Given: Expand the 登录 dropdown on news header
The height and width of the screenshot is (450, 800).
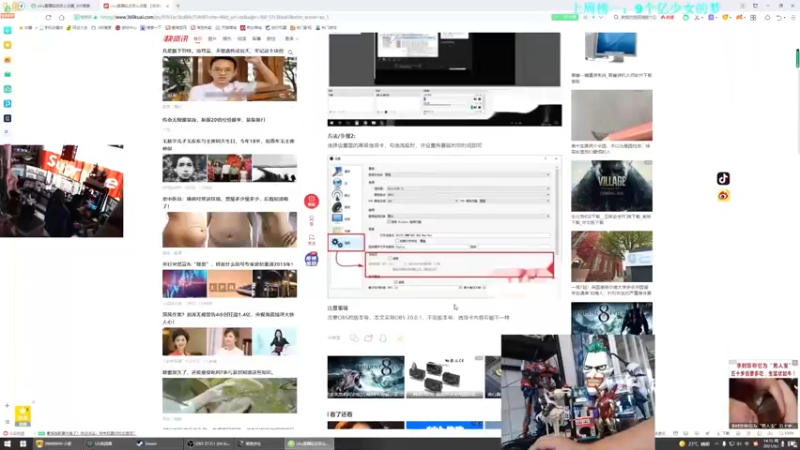Looking at the screenshot, I should (291, 39).
